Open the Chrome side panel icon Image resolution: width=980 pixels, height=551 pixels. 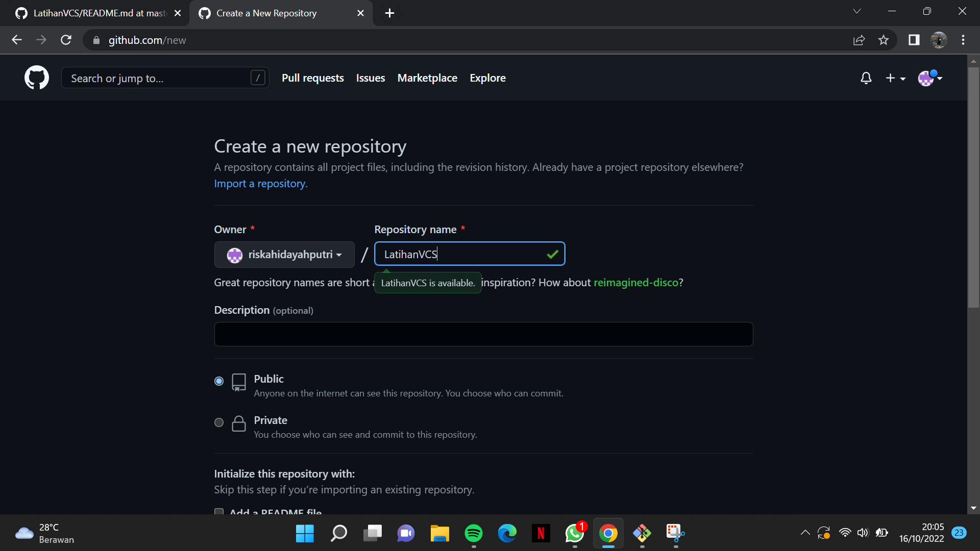coord(914,40)
